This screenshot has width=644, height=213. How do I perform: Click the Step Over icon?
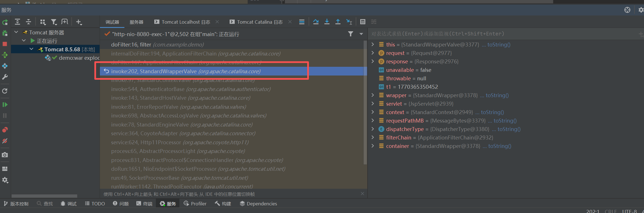316,22
